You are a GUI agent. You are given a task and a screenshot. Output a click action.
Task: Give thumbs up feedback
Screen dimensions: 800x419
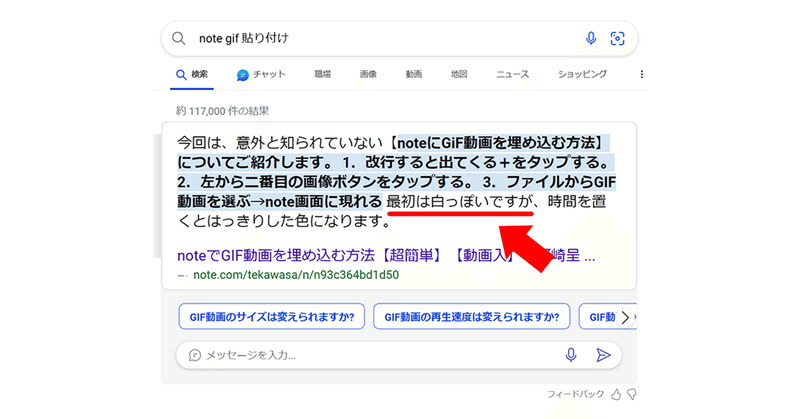pyautogui.click(x=616, y=395)
